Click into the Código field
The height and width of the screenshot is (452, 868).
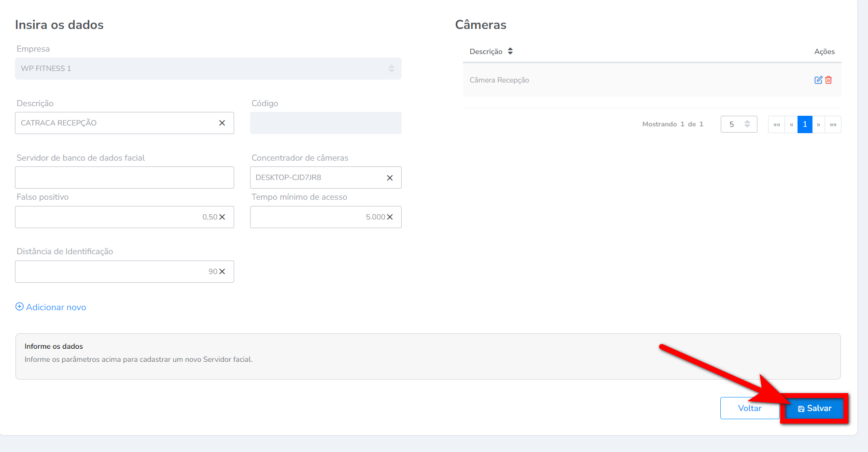pos(325,123)
